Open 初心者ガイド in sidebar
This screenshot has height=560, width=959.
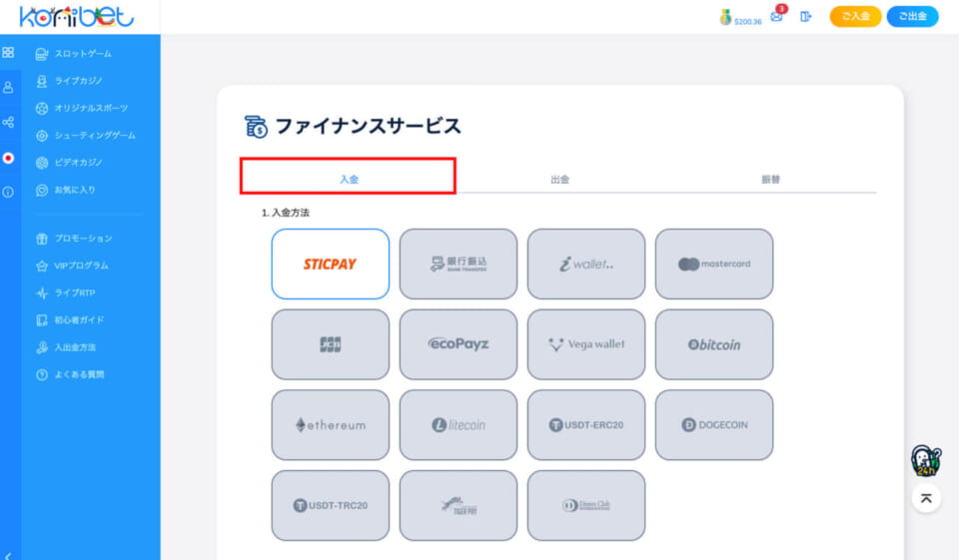[x=70, y=319]
